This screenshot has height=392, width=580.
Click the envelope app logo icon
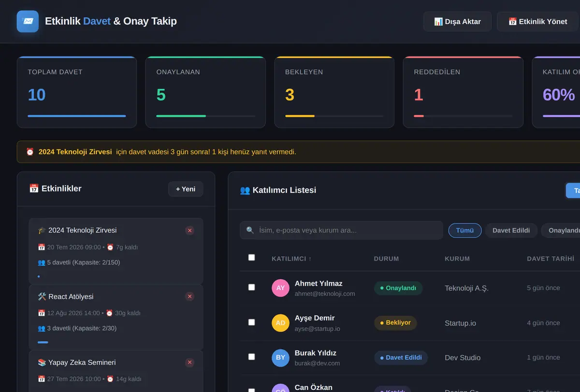(28, 21)
